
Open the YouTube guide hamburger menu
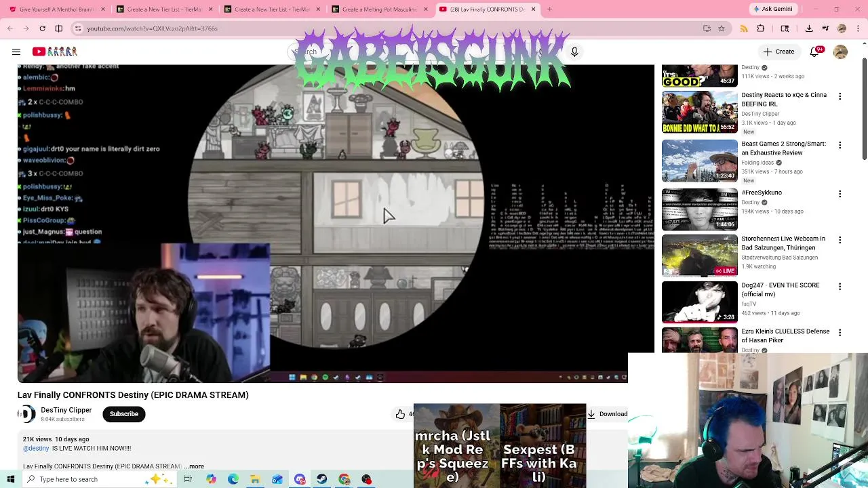coord(16,52)
